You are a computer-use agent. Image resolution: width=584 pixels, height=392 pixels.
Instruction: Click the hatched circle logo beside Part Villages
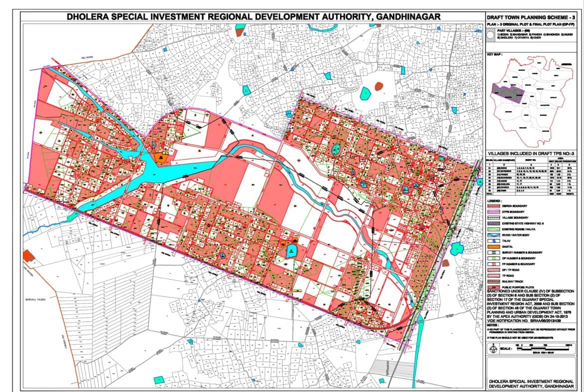492,35
